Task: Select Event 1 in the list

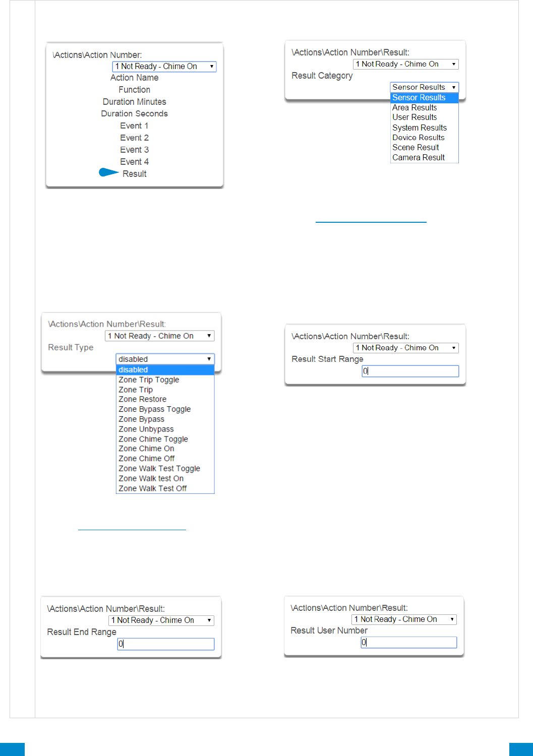Action: [135, 126]
